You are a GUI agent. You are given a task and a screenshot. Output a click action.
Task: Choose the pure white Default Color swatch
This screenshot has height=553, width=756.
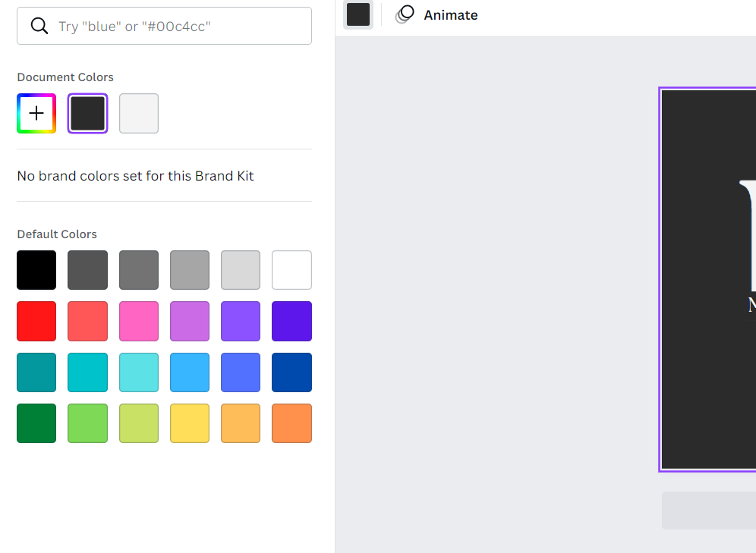(x=291, y=270)
